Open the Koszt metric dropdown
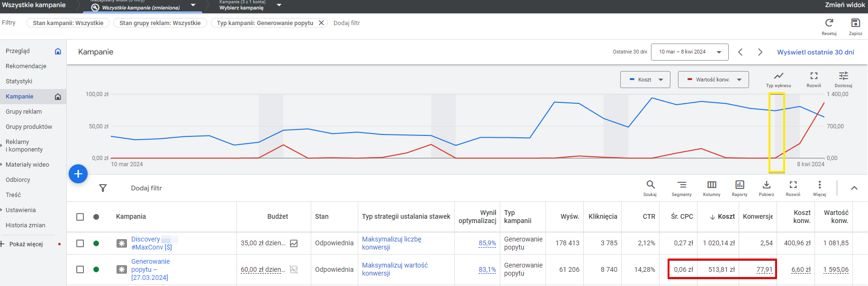This screenshot has width=868, height=286. (645, 80)
